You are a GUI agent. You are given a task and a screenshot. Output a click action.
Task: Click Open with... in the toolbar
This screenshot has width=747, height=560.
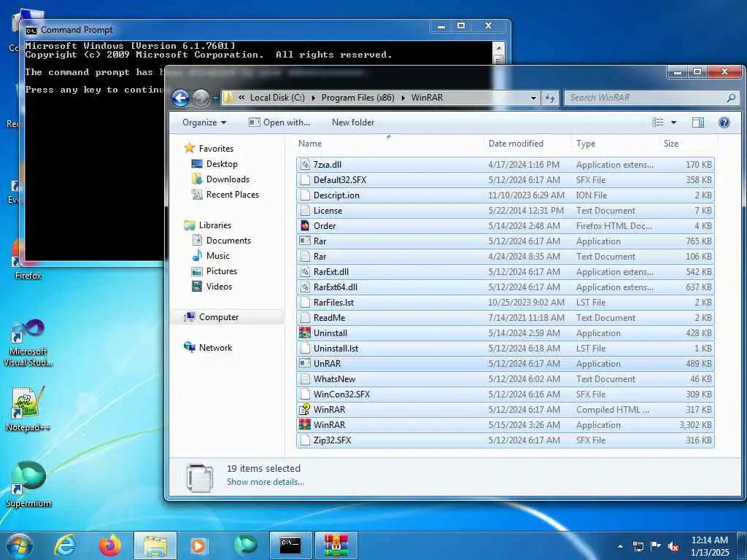[279, 122]
